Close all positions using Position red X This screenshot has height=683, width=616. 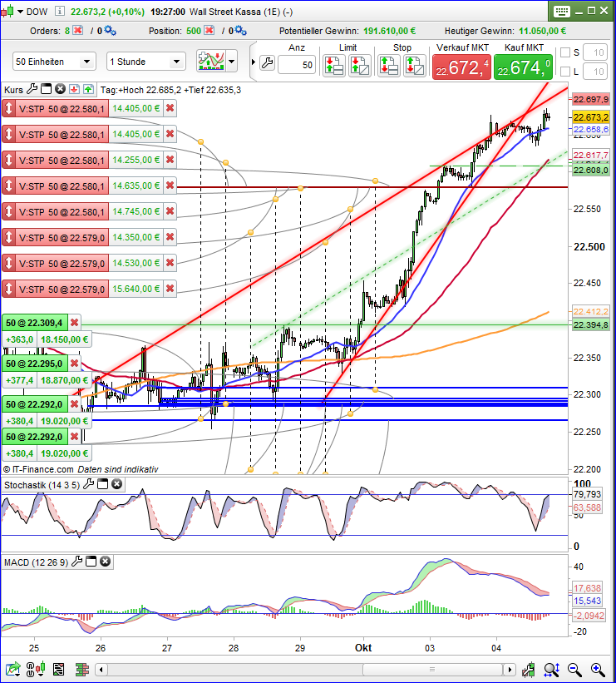[209, 31]
